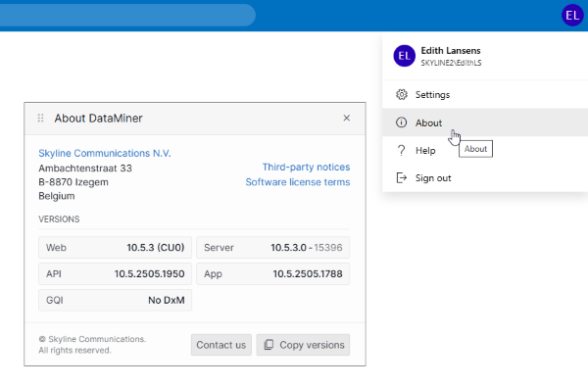Click the Skyline Communications copyright text

[92, 345]
